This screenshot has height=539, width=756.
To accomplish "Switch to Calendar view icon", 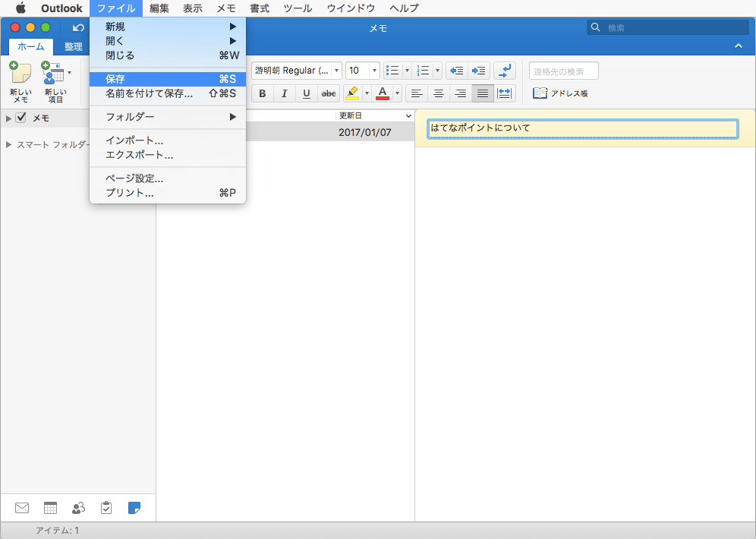I will pyautogui.click(x=50, y=508).
